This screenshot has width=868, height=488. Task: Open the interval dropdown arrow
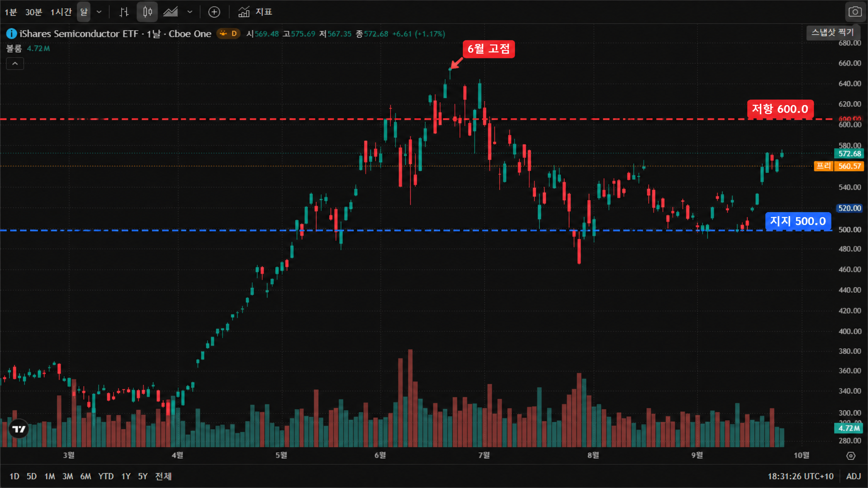(x=99, y=12)
